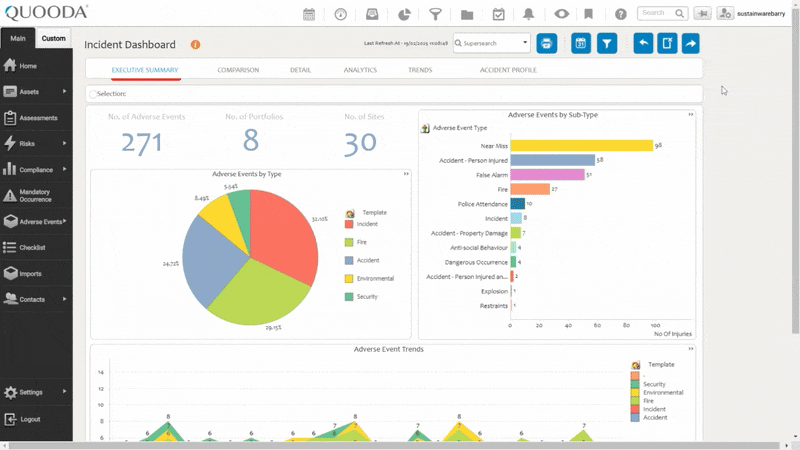
Task: Go to Home in sidebar
Action: pyautogui.click(x=36, y=66)
